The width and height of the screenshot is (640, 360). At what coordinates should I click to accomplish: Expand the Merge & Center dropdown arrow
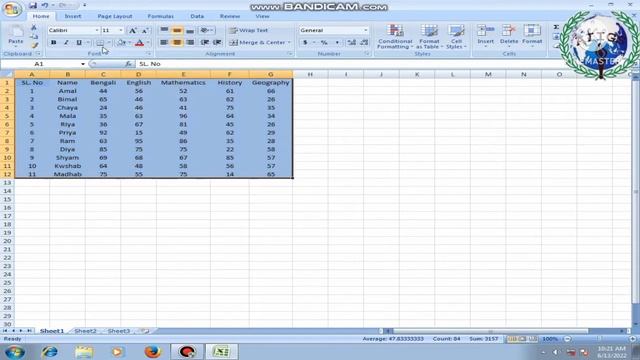coord(289,42)
